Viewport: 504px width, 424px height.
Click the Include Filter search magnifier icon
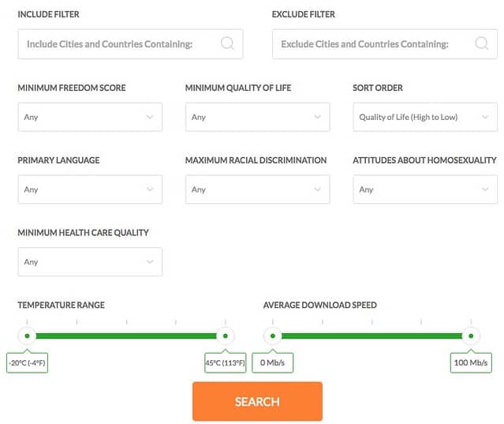click(x=227, y=43)
